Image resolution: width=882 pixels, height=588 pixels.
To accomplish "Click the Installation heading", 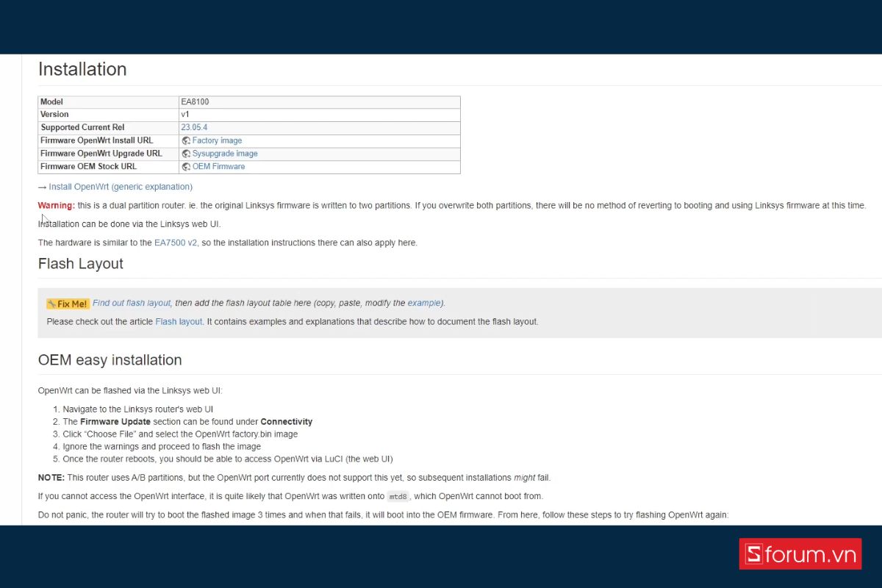I will tap(82, 69).
